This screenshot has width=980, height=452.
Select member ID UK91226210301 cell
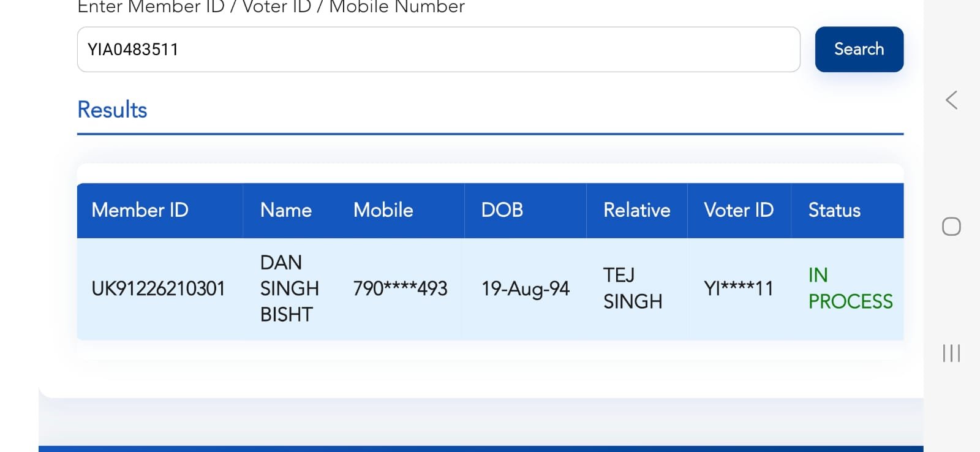pyautogui.click(x=158, y=288)
